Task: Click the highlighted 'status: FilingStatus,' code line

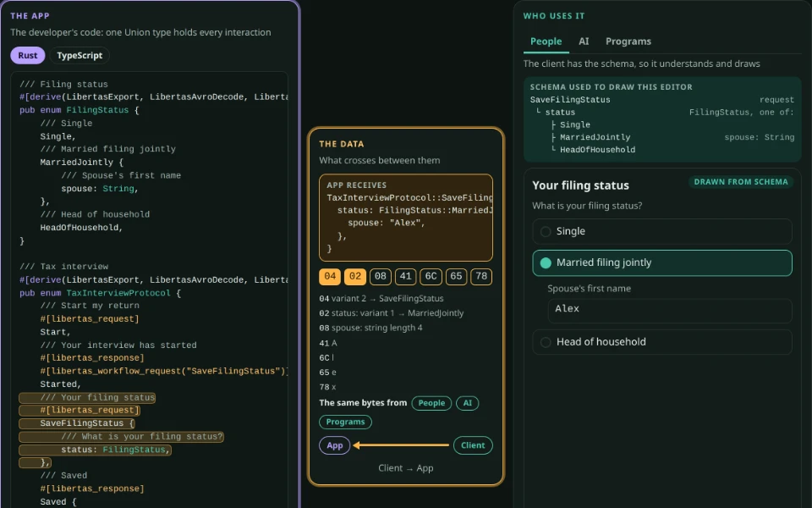Action: click(96, 450)
